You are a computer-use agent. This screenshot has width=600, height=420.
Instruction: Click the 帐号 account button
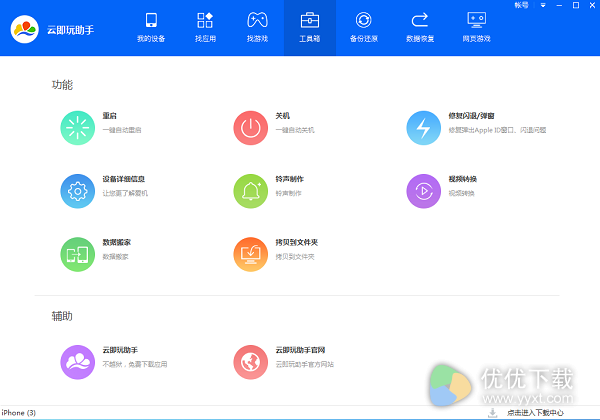pyautogui.click(x=521, y=5)
